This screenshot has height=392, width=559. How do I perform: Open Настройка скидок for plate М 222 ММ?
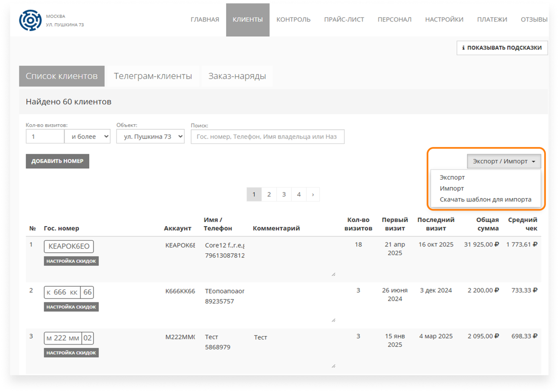coord(71,353)
